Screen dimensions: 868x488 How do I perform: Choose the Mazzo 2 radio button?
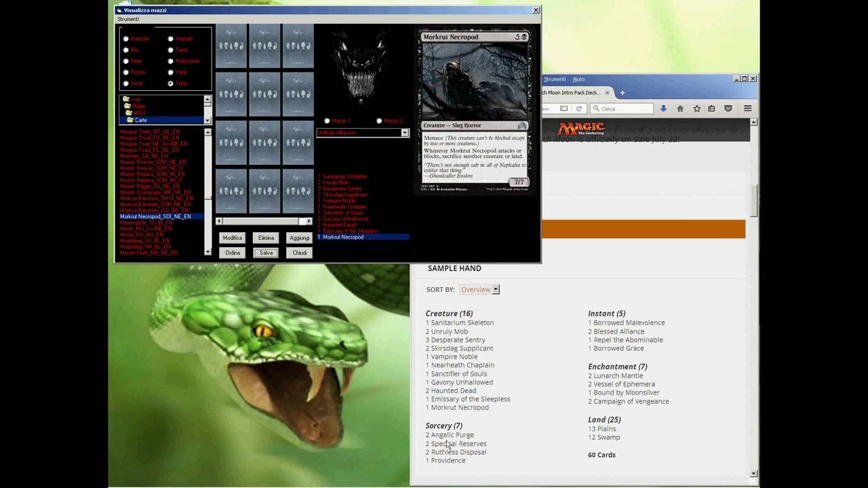tap(379, 121)
